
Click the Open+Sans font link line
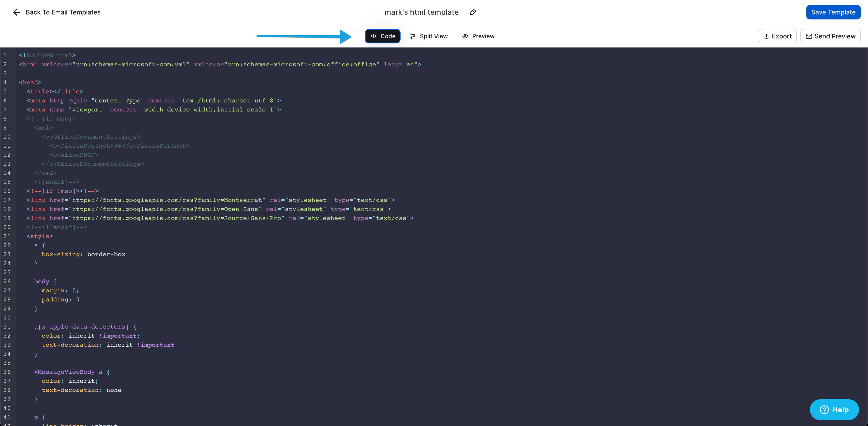click(x=209, y=209)
